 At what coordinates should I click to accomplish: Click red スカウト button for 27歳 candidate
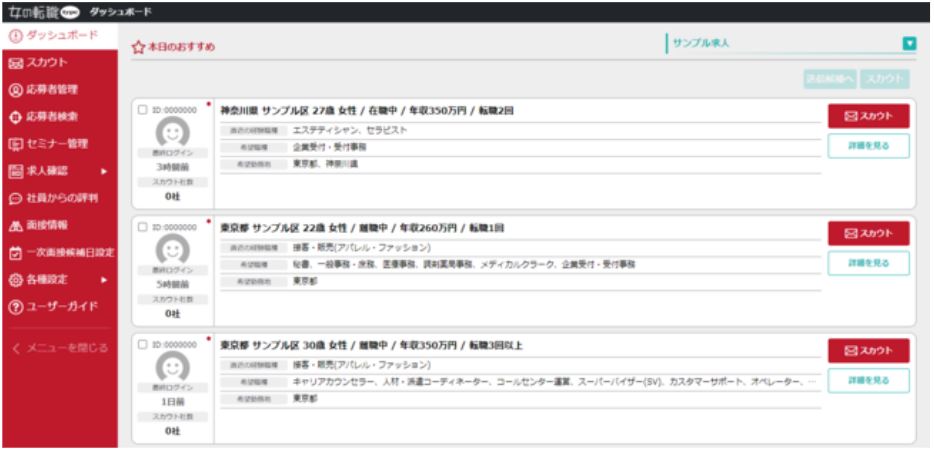coord(868,116)
